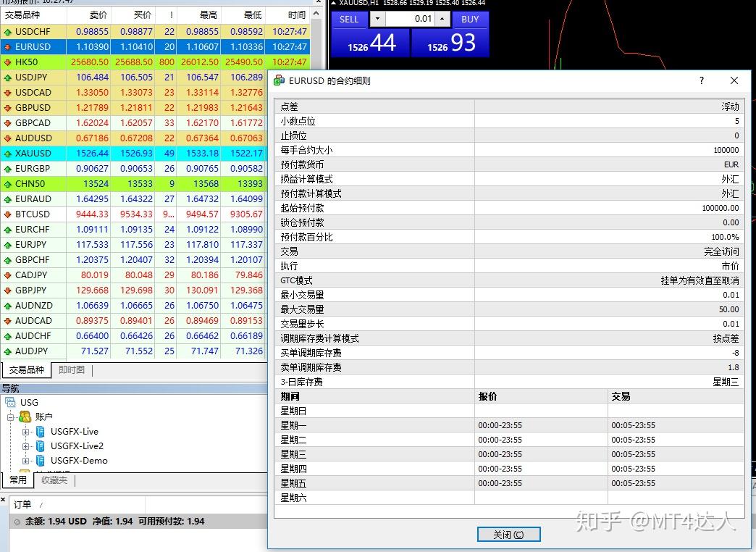Image resolution: width=756 pixels, height=552 pixels.
Task: Click the USDCHF up-arrow icon
Action: [7, 32]
